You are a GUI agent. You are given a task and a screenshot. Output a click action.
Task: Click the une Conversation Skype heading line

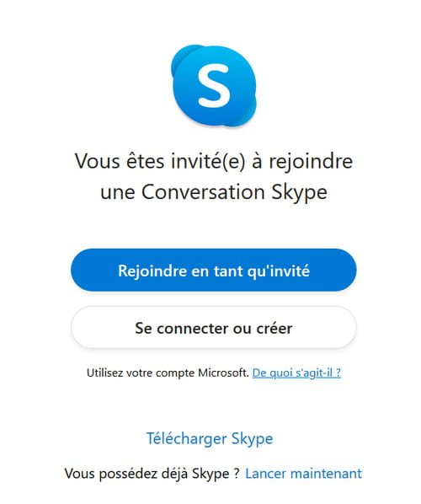click(x=214, y=193)
